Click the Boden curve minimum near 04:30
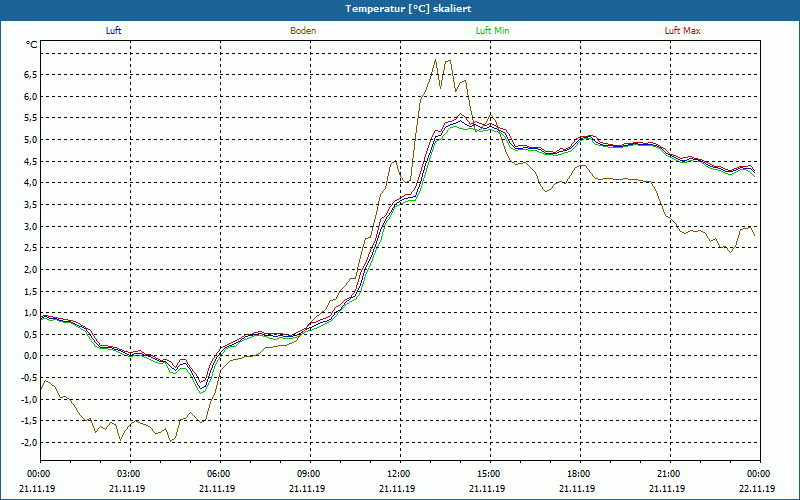Viewport: 800px width, 500px height. point(170,441)
